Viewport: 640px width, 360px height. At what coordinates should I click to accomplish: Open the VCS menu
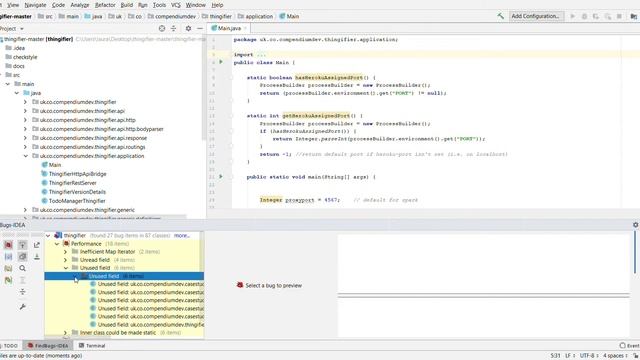176,5
